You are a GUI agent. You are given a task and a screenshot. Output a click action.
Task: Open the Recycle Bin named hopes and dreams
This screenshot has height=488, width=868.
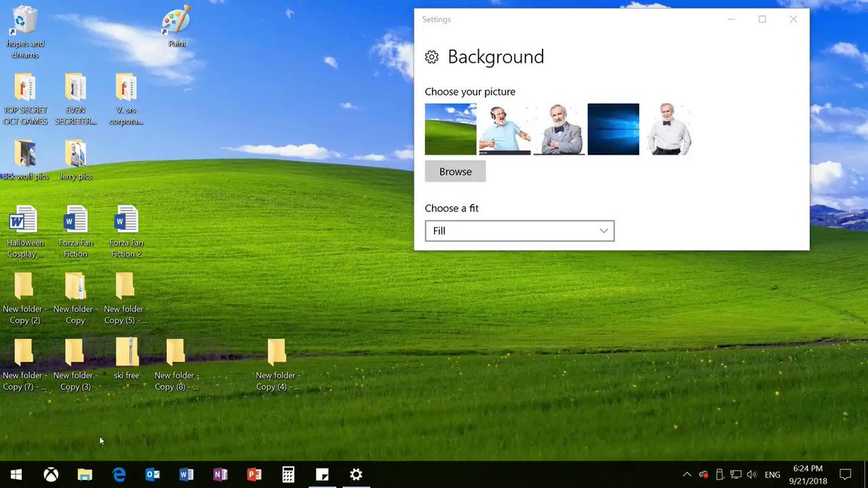coord(25,32)
